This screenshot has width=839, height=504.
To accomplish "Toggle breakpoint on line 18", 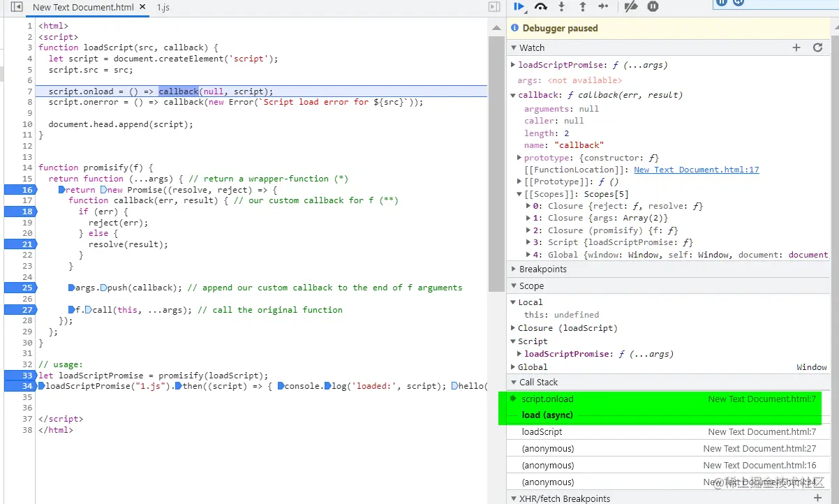I will point(20,212).
